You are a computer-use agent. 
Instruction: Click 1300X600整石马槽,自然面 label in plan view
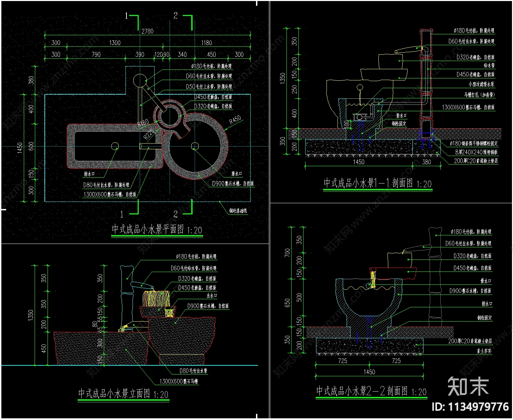tap(110, 194)
